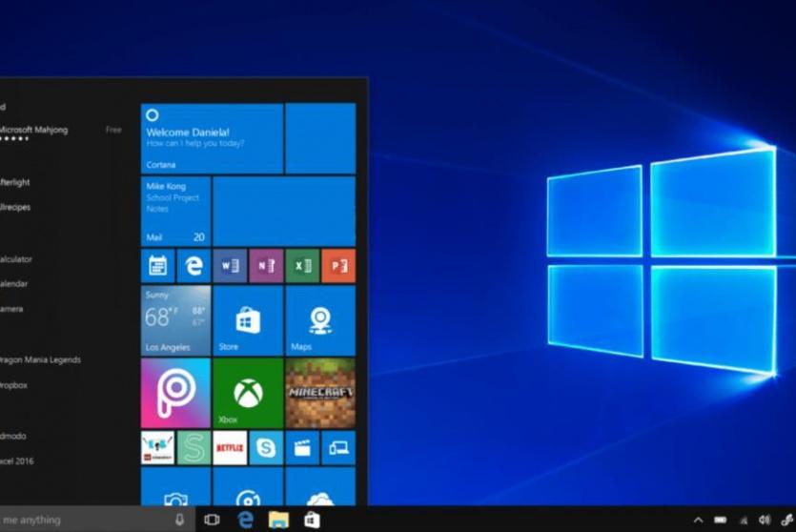Launch Word from the Start tiles

(230, 266)
